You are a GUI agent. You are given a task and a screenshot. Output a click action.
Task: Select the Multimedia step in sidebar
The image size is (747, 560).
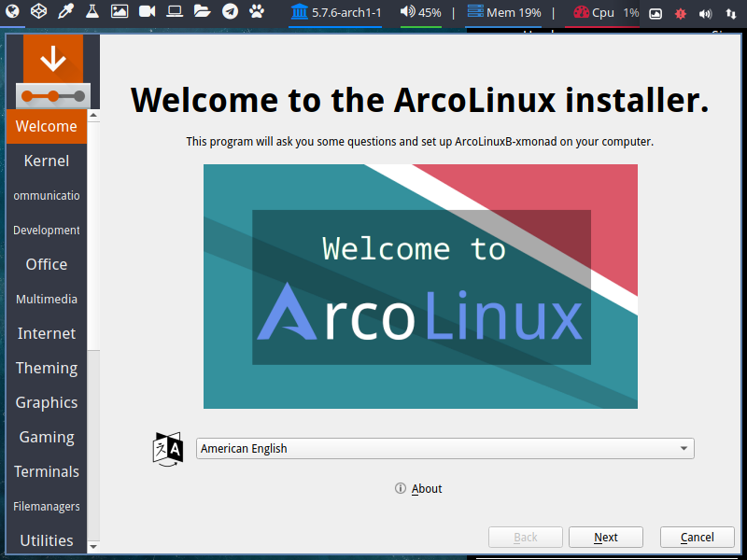point(46,299)
